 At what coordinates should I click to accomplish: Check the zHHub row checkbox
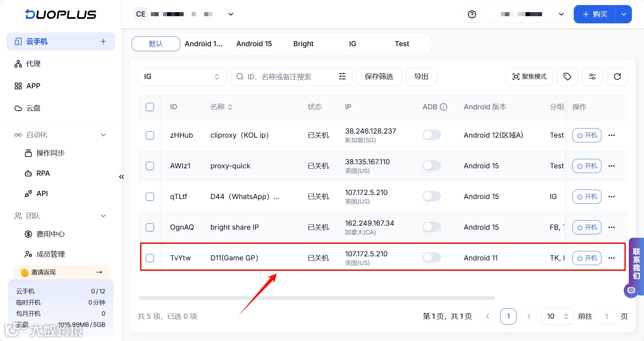pyautogui.click(x=150, y=135)
